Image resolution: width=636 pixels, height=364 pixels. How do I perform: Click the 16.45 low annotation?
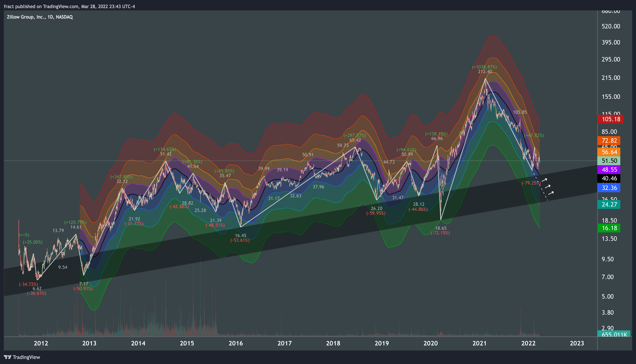click(241, 236)
